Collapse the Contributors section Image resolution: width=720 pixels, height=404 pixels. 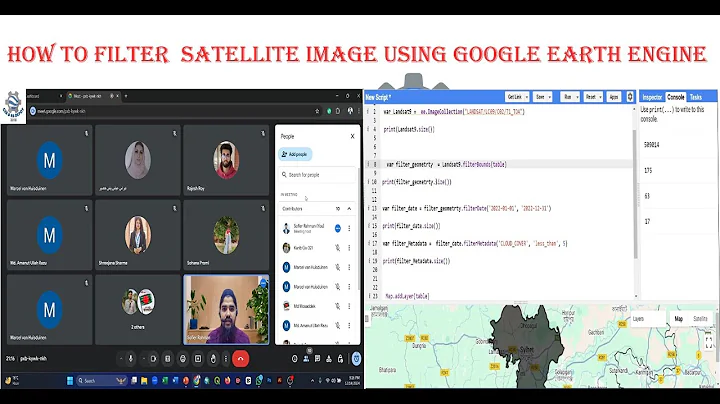click(349, 208)
